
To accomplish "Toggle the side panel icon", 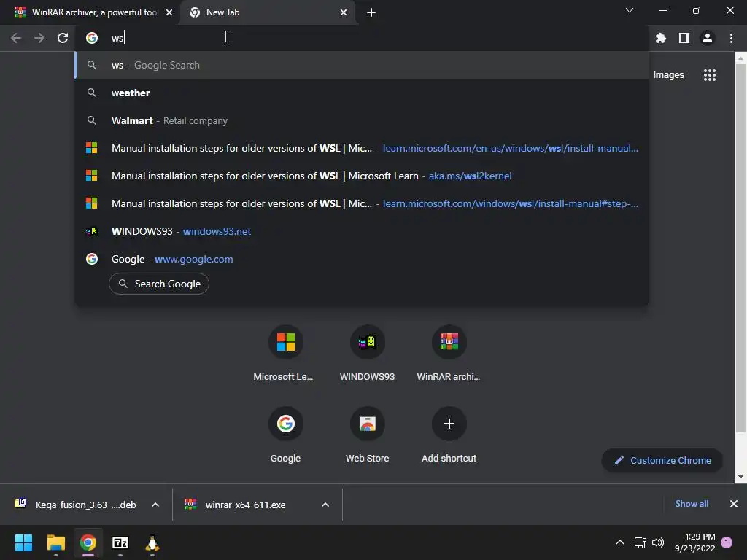I will (x=684, y=38).
